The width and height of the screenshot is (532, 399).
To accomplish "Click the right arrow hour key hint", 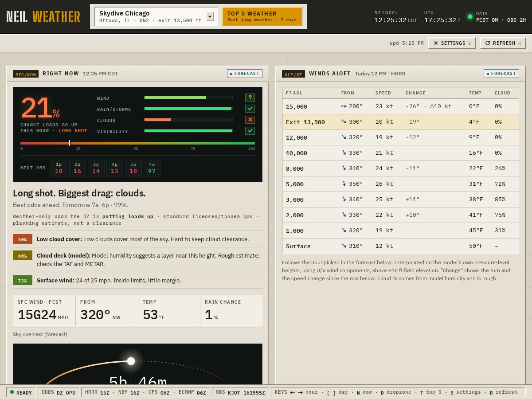I will (x=300, y=392).
